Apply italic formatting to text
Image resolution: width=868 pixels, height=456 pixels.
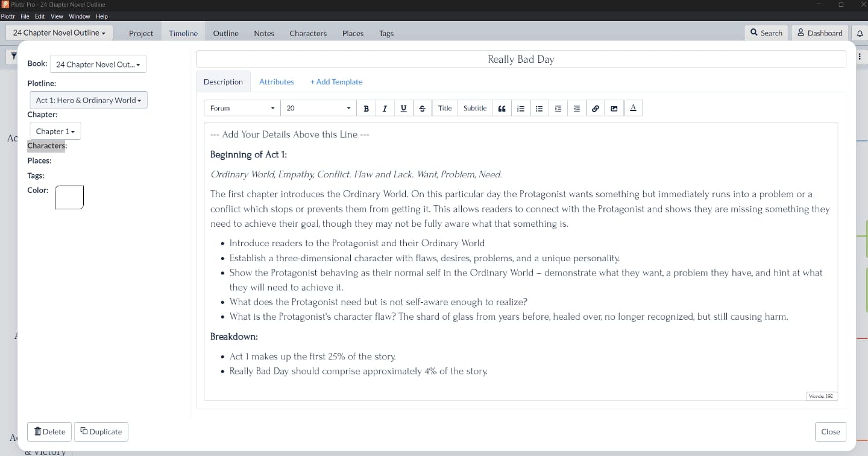pyautogui.click(x=385, y=108)
